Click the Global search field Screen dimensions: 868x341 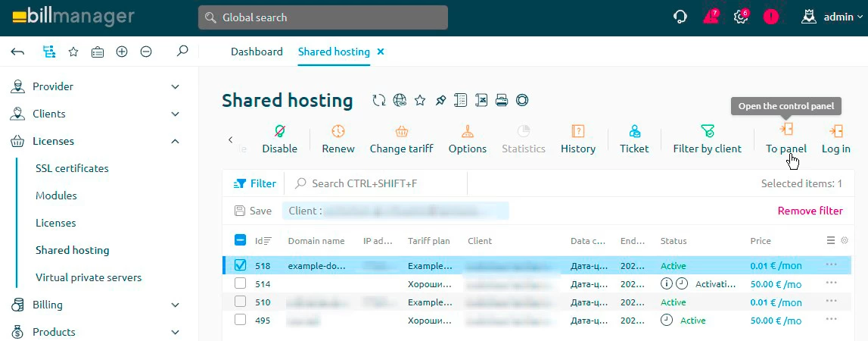click(323, 17)
